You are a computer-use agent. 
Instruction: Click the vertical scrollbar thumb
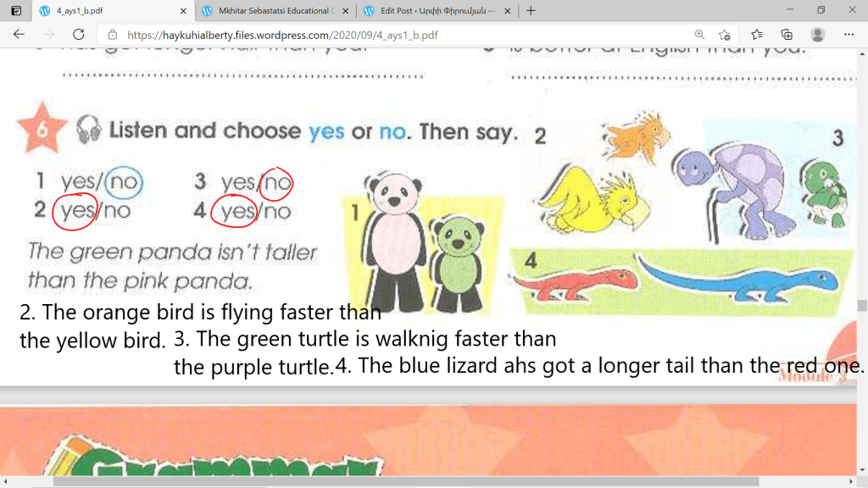pos(862,306)
